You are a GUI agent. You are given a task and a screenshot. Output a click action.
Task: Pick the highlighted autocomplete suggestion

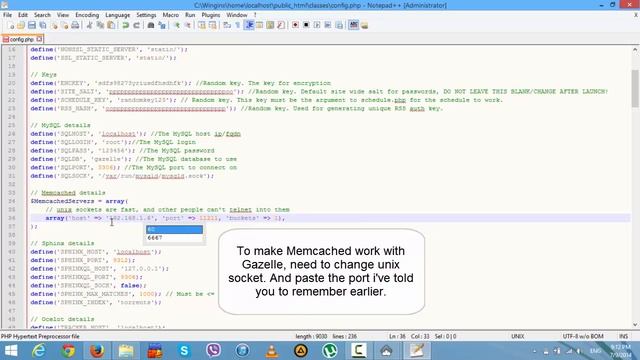tap(174, 229)
